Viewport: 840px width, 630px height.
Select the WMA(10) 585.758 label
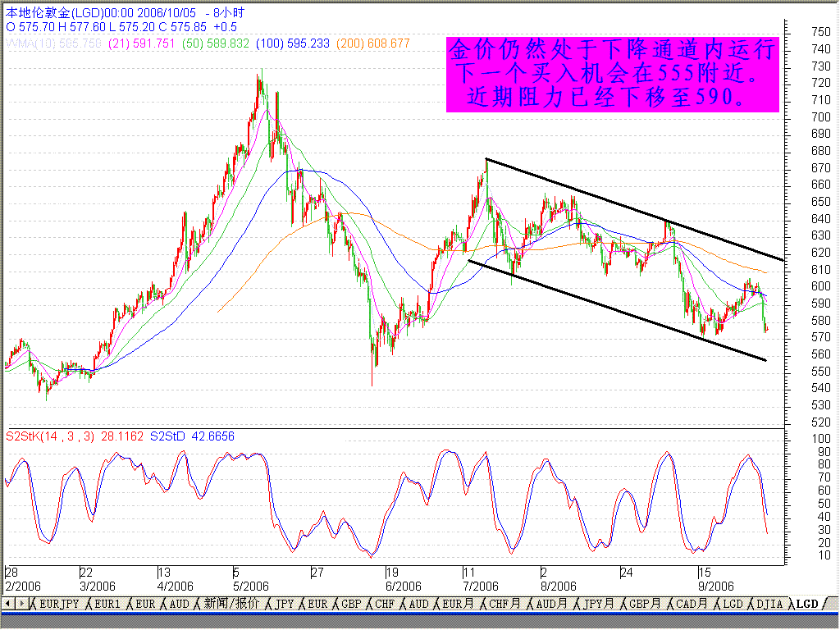[53, 43]
